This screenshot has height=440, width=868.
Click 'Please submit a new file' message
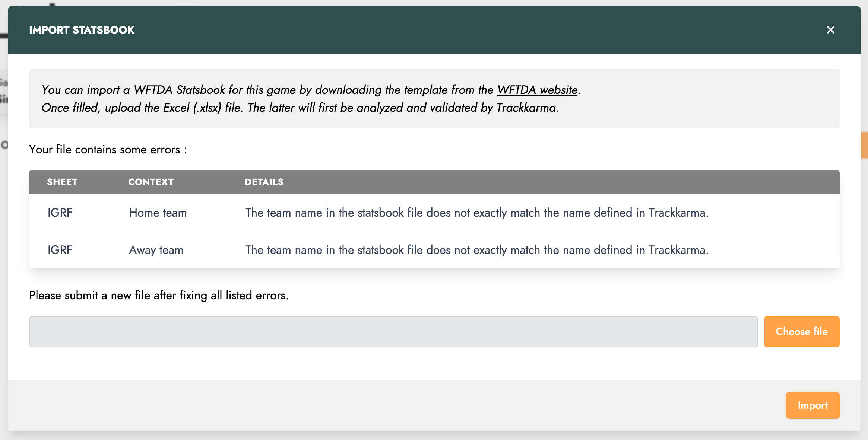click(x=159, y=295)
